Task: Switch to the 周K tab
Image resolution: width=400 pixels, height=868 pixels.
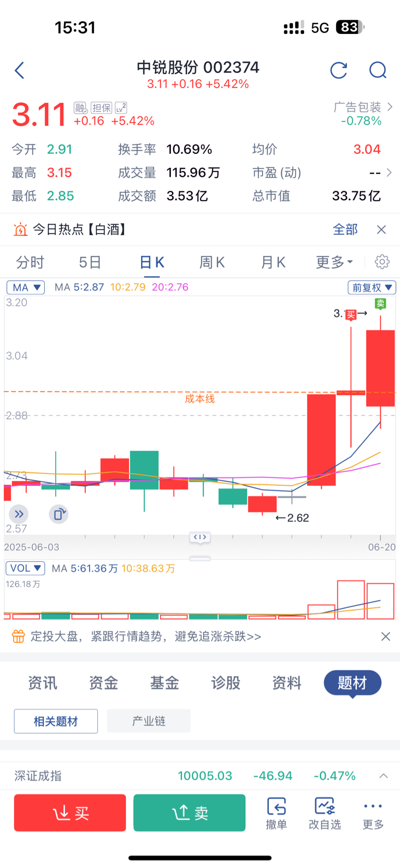Action: click(x=212, y=262)
